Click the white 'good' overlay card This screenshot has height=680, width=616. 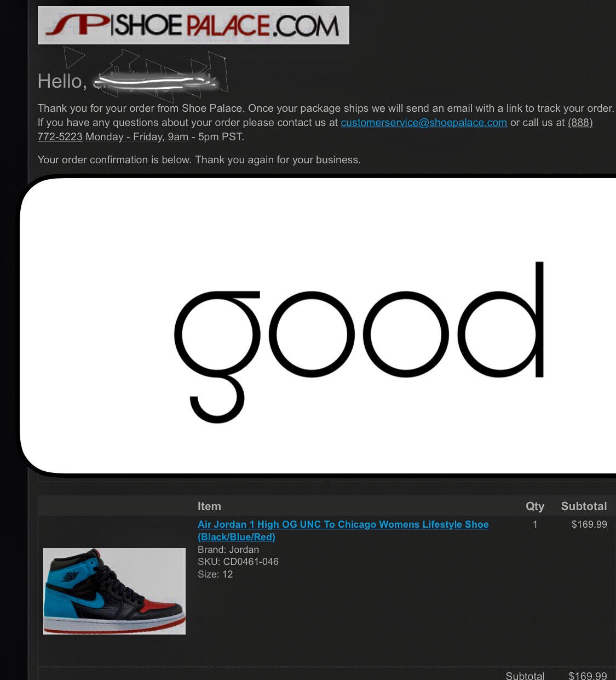coord(318,326)
